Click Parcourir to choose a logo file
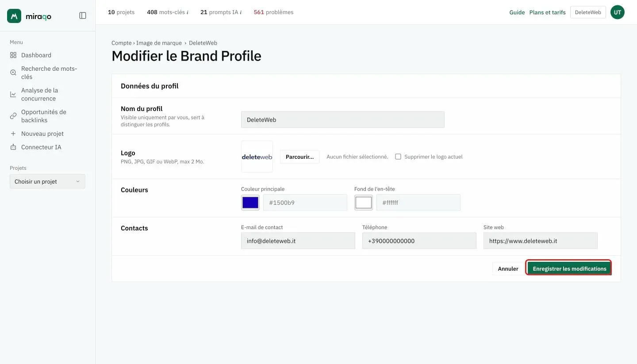Image resolution: width=637 pixels, height=364 pixels. 299,157
